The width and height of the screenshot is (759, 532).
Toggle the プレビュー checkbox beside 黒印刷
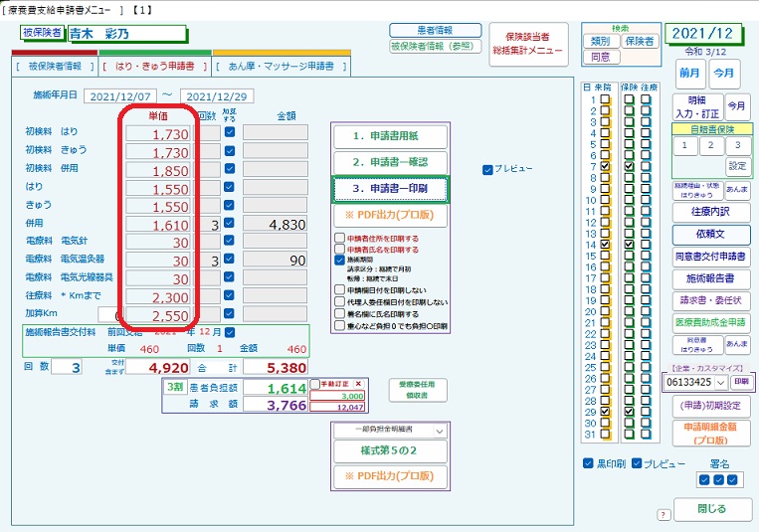click(637, 463)
